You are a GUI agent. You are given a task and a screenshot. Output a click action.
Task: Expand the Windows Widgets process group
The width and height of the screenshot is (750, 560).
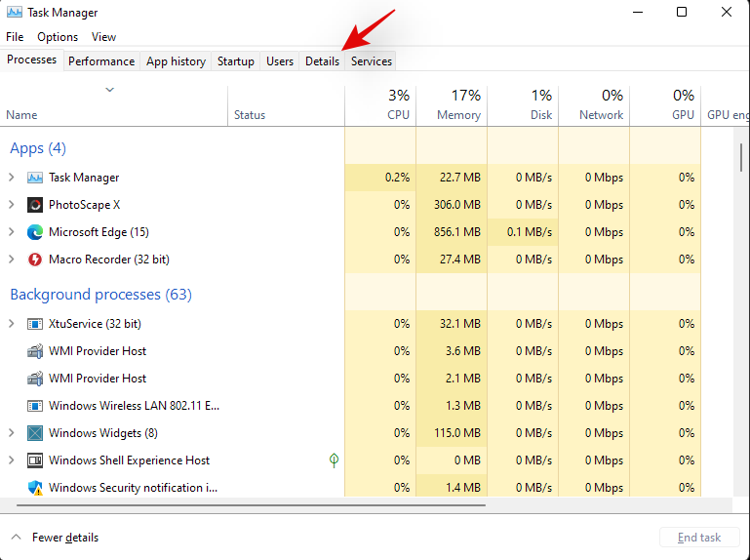coord(12,433)
